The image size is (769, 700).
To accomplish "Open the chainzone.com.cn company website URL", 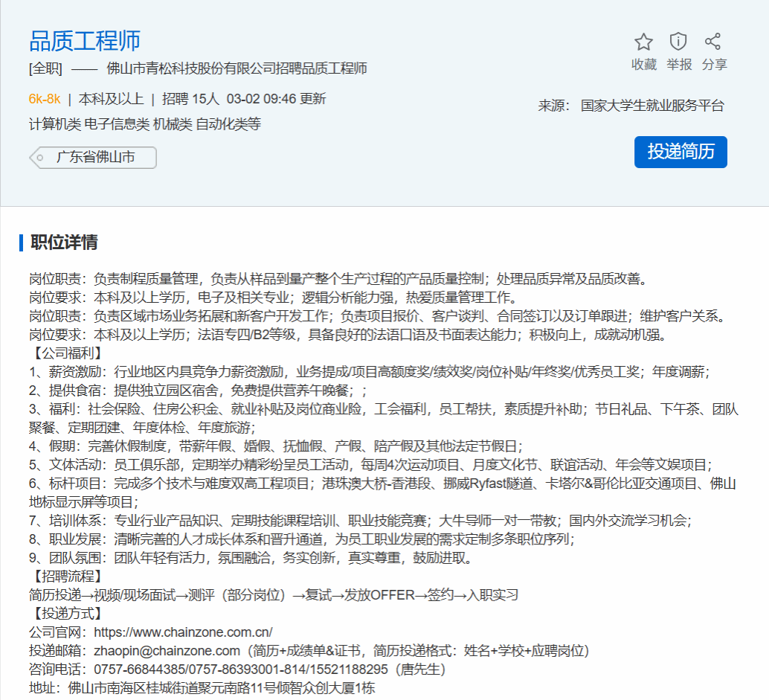I will pyautogui.click(x=183, y=632).
